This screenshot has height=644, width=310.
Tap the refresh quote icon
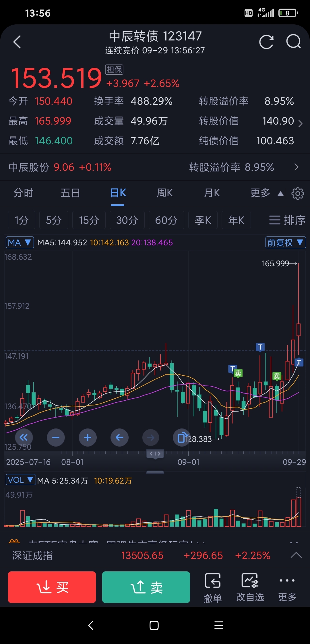point(266,42)
